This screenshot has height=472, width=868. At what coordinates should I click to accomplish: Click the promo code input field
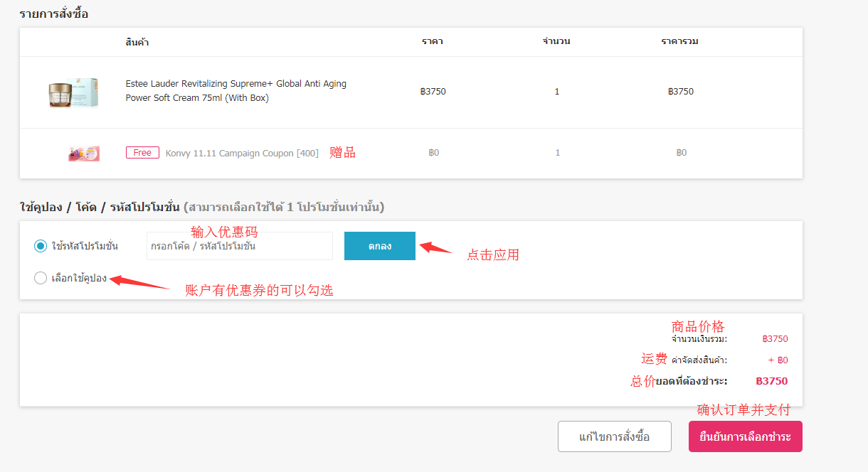(240, 246)
